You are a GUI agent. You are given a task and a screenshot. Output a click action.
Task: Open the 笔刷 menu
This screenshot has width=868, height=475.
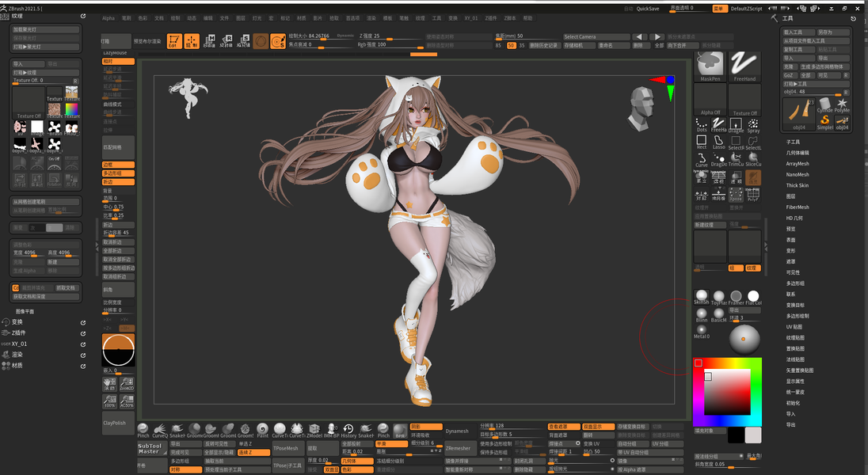(126, 18)
